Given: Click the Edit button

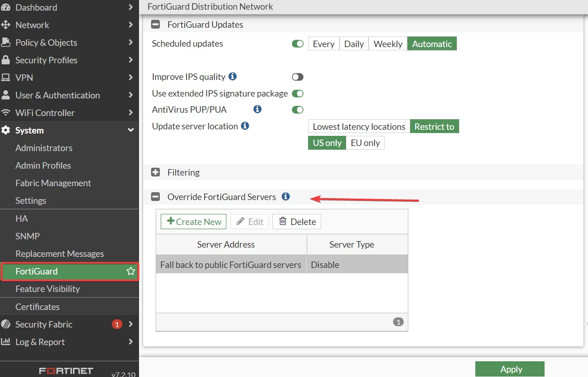Looking at the screenshot, I should [249, 222].
